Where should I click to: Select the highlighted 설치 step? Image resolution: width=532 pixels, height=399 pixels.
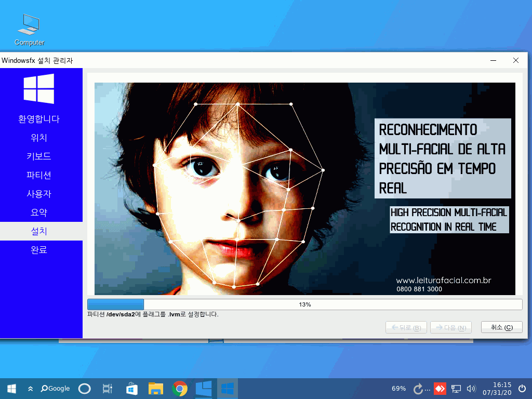[41, 231]
